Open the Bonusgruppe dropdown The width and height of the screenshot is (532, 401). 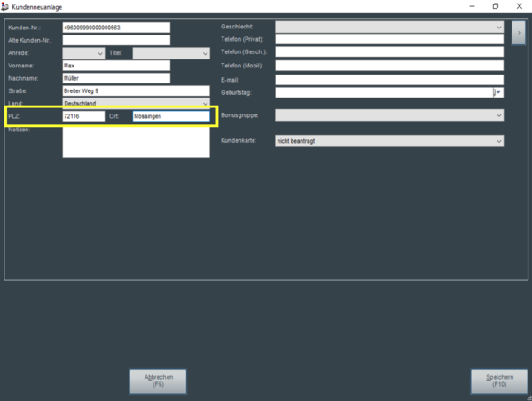click(388, 115)
